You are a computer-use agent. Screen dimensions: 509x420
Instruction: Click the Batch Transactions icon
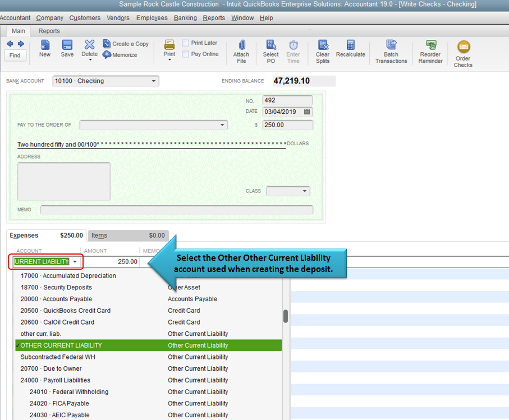(391, 45)
